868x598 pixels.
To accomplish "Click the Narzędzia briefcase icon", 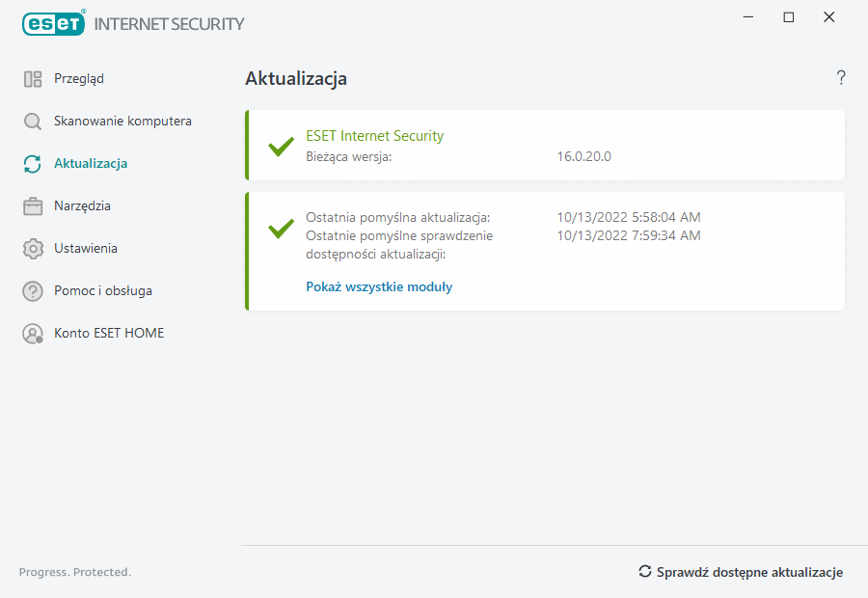I will pyautogui.click(x=33, y=206).
